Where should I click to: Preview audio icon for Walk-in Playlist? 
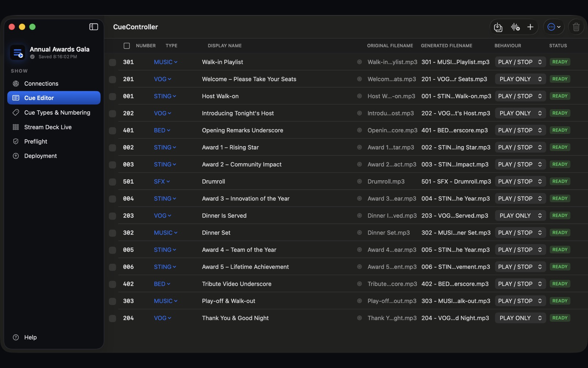pos(359,62)
